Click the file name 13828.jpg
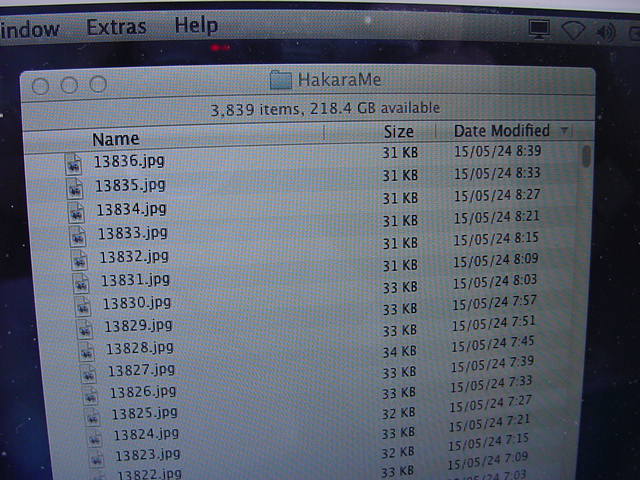Viewport: 640px width, 480px height. (140, 348)
